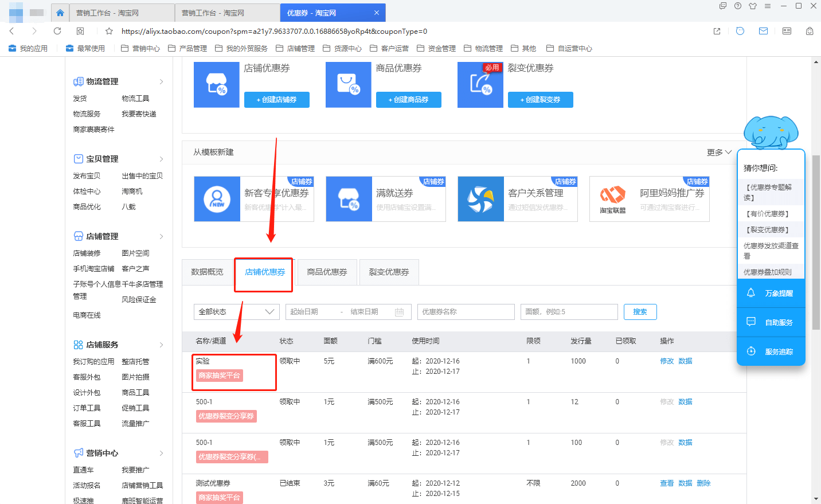Screen dimensions: 821x504
Task: Open the 营销中心 bookmark folder
Action: click(x=140, y=48)
